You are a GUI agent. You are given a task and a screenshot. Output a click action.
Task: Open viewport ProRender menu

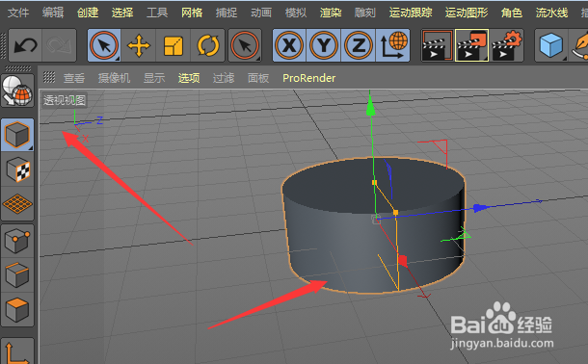point(309,78)
